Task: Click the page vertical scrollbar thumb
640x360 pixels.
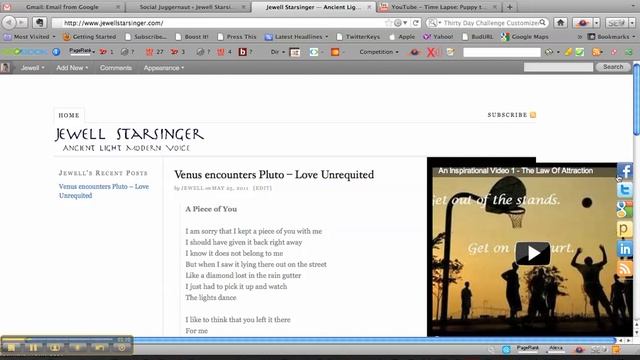Action: (636, 99)
